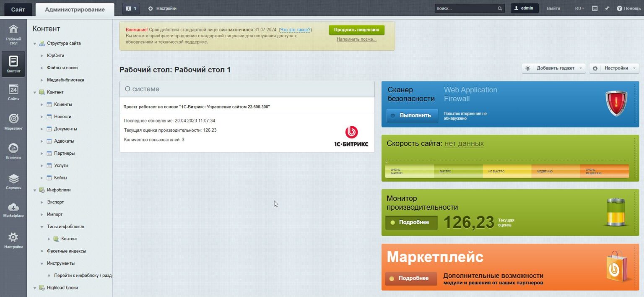Switch to the Администрирование tab
This screenshot has height=297, width=644.
75,10
